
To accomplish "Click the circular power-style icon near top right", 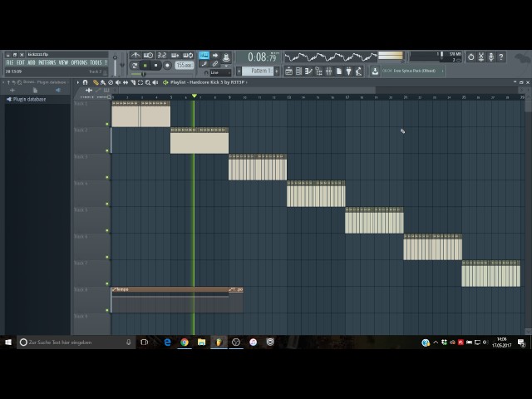I will point(471,57).
